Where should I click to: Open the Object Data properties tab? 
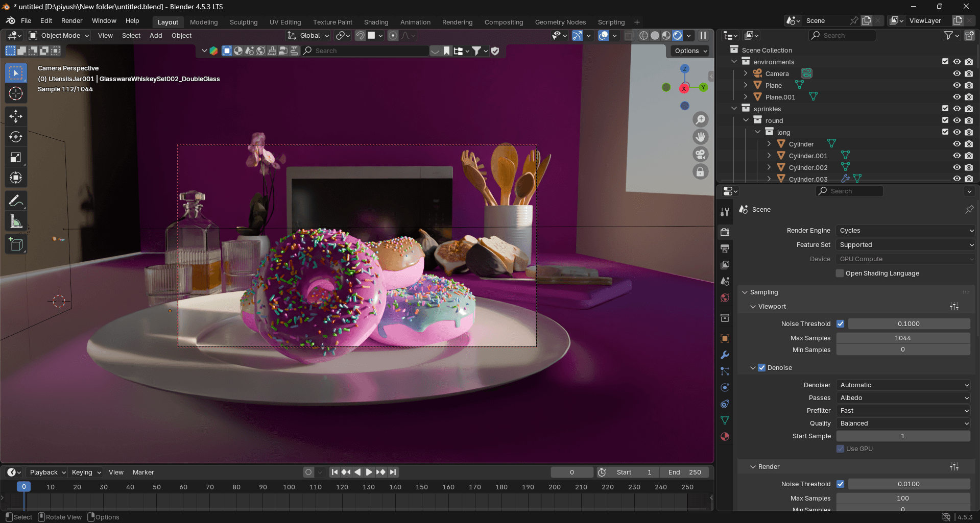(x=725, y=420)
